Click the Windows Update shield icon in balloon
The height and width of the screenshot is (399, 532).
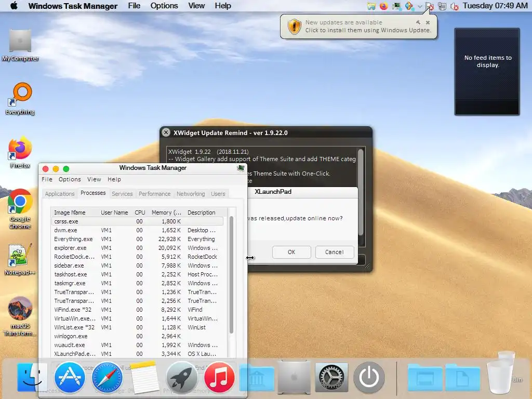[294, 26]
